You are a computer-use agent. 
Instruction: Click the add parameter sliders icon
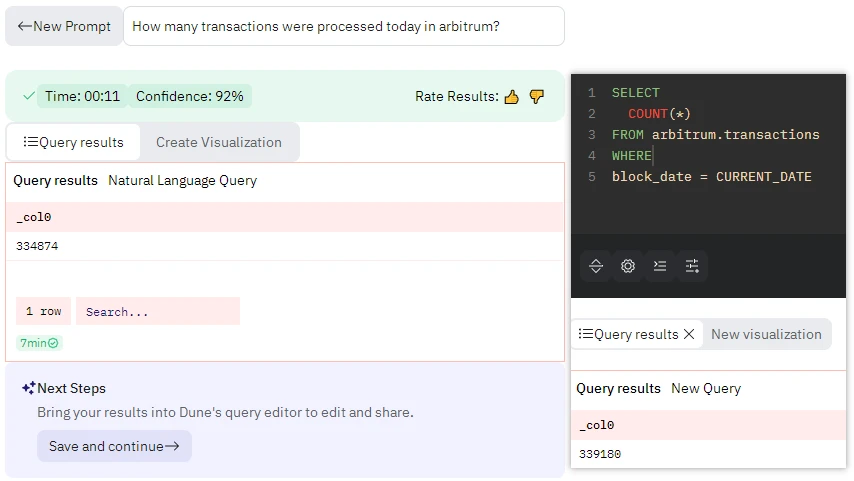[692, 266]
